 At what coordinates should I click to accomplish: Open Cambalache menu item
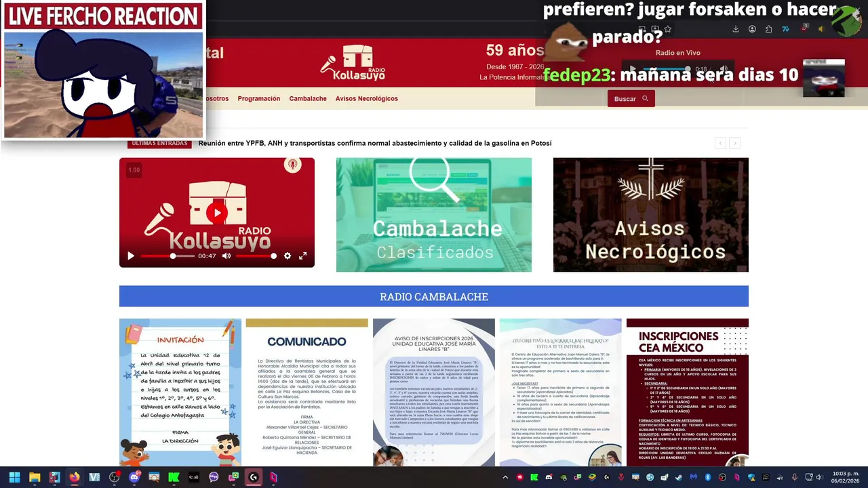point(308,98)
